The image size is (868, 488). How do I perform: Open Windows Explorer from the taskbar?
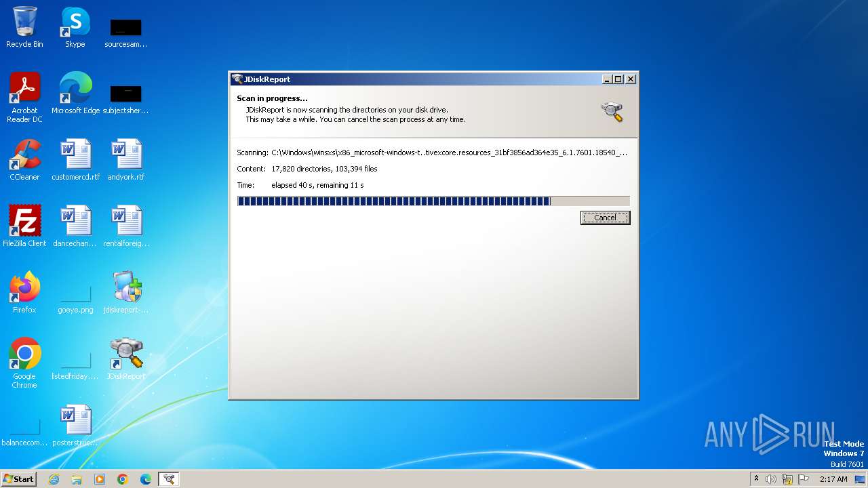(x=77, y=479)
